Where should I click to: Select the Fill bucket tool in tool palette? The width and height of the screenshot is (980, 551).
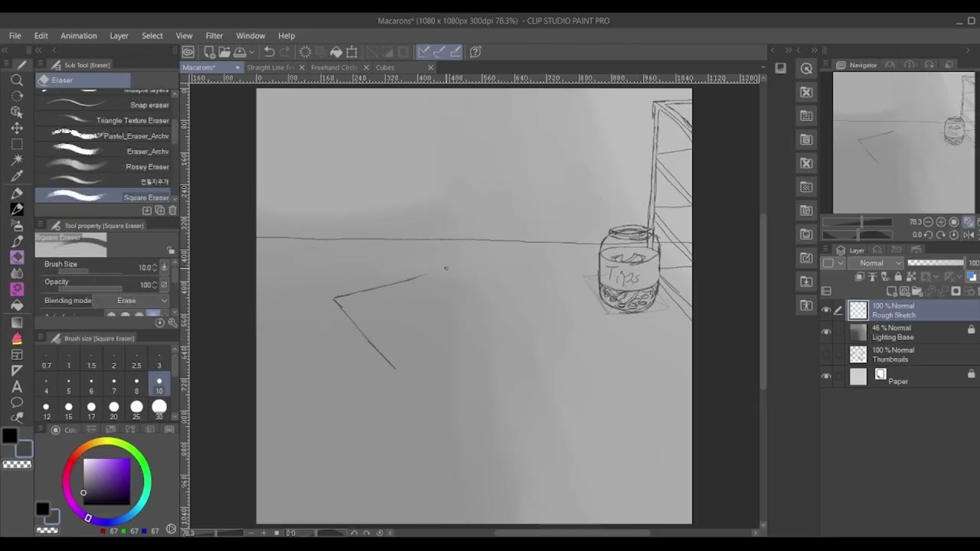tap(16, 305)
